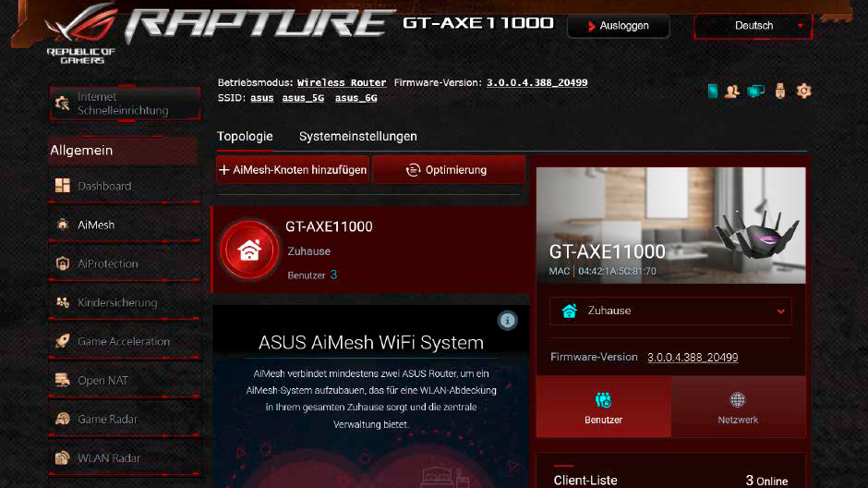Open the Dashboard page in sidebar
Screen dimensions: 868x488
[x=103, y=186]
